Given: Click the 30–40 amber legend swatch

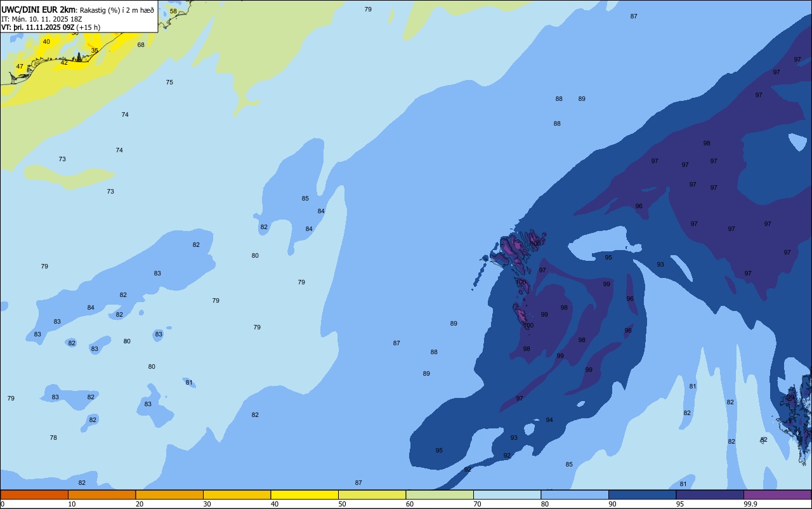Looking at the screenshot, I should click(237, 494).
